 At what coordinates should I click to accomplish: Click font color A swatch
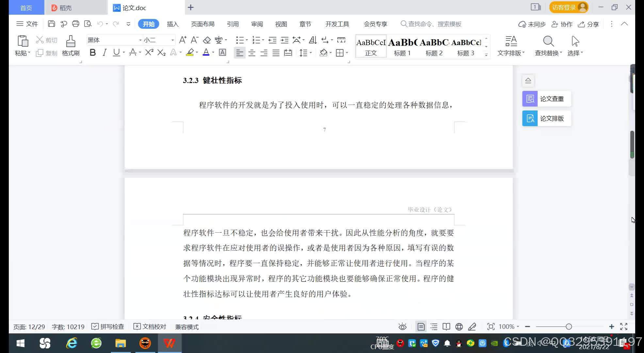coord(206,52)
